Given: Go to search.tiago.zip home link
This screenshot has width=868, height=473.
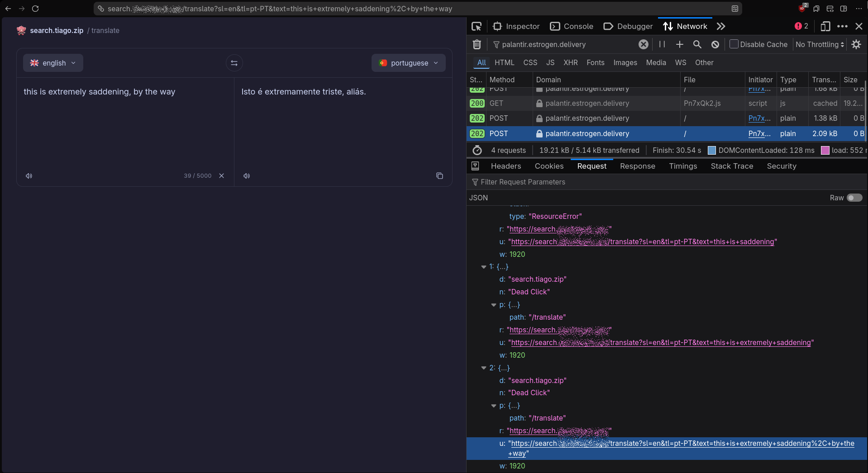Looking at the screenshot, I should 57,30.
